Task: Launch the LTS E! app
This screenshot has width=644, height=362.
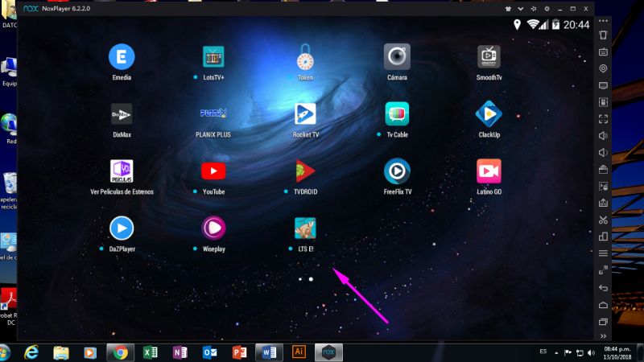Action: (x=305, y=228)
